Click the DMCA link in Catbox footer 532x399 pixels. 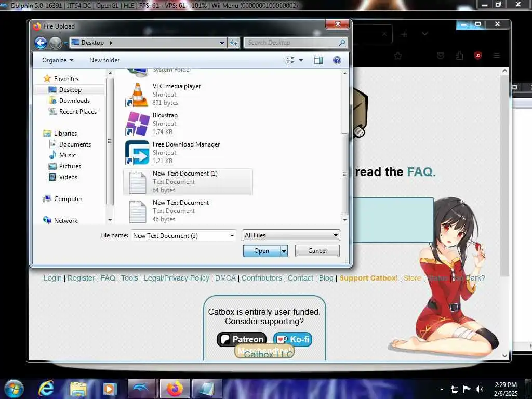225,278
